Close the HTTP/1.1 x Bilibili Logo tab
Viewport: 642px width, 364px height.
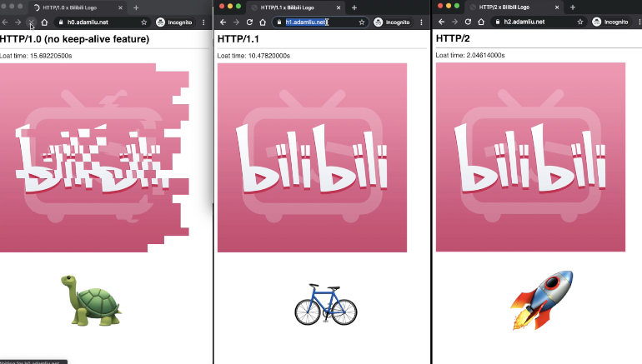coord(339,7)
